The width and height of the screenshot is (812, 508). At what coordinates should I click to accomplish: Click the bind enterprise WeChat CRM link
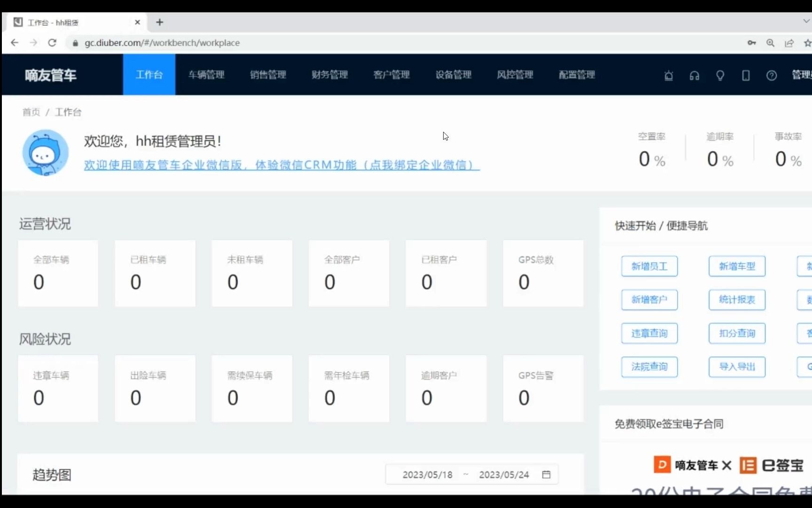coord(282,165)
